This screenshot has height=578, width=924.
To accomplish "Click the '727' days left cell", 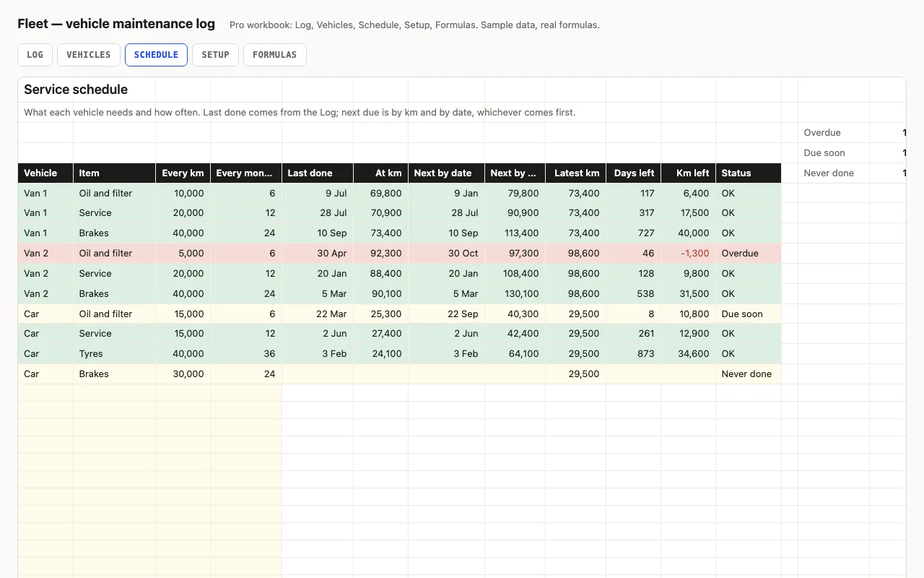I will click(x=634, y=233).
